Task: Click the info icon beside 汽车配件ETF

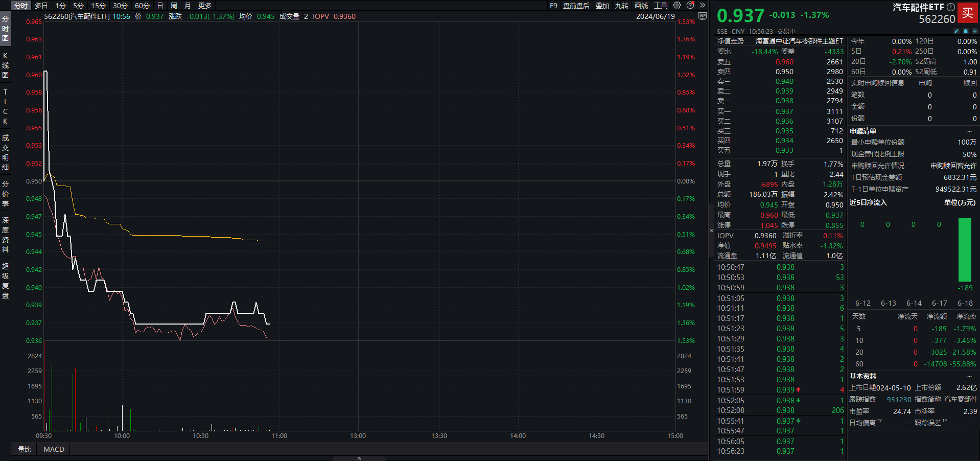Action: pos(951,7)
